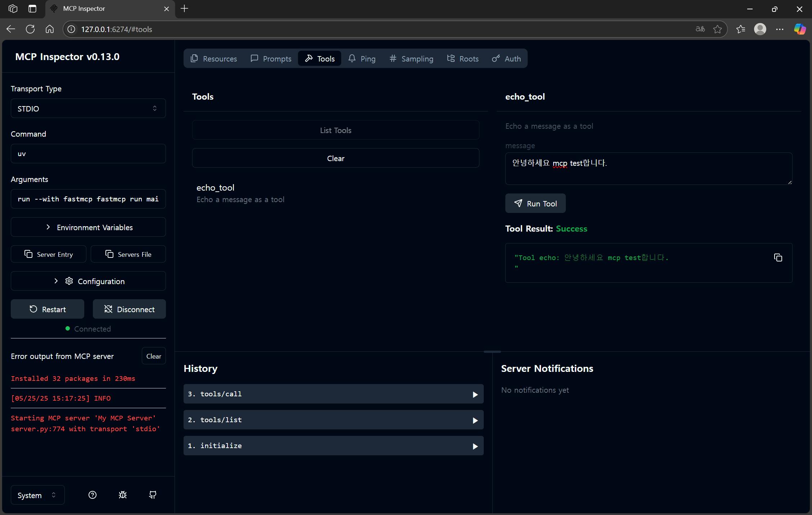Expand the 1. initialize history entry
Image resolution: width=812 pixels, height=515 pixels.
point(333,446)
